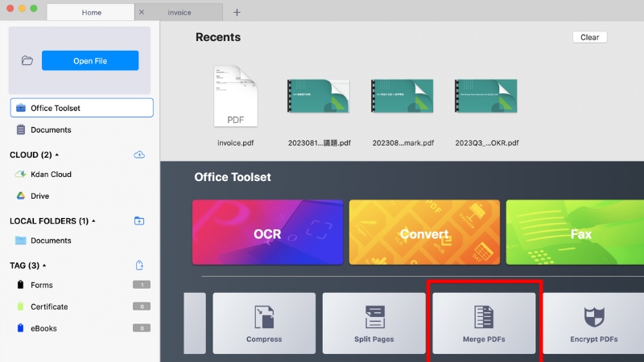This screenshot has height=362, width=644.
Task: Open the Encrypt PDFs tool
Action: coord(593,323)
